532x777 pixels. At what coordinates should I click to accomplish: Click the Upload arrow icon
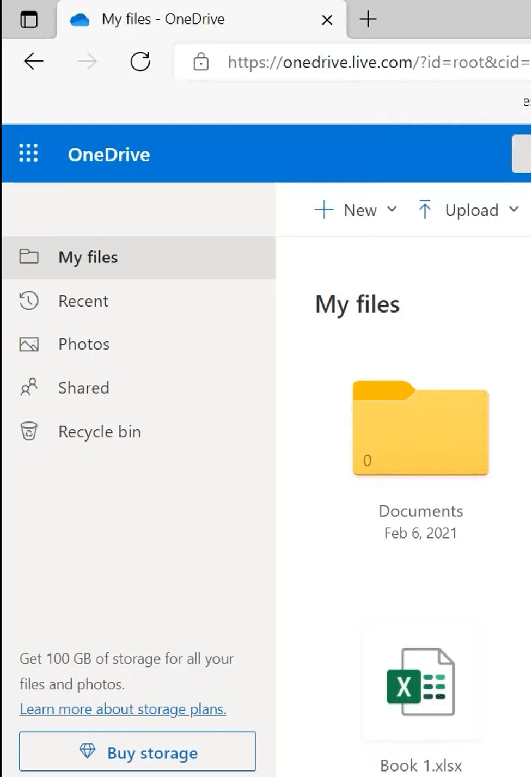click(425, 210)
